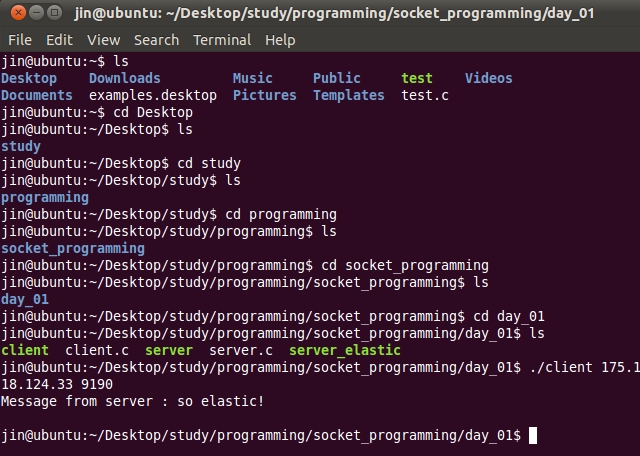Click the "Message from server" output line
640x456 pixels.
coord(133,401)
